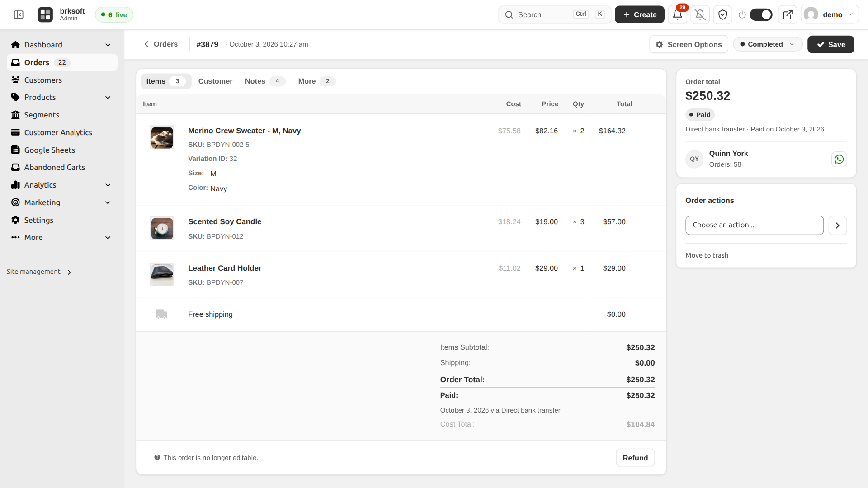The width and height of the screenshot is (868, 488).
Task: Switch to the Notes tab
Action: [x=265, y=81]
